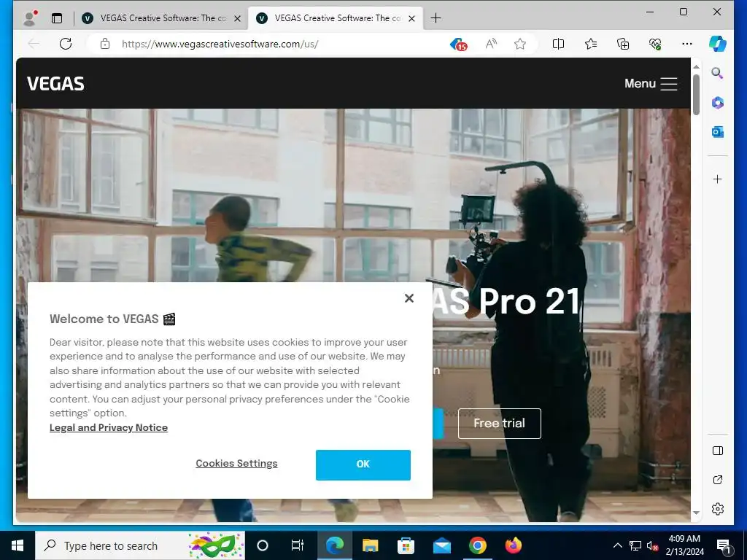The image size is (747, 560).
Task: Open sidebar Search
Action: (x=718, y=73)
